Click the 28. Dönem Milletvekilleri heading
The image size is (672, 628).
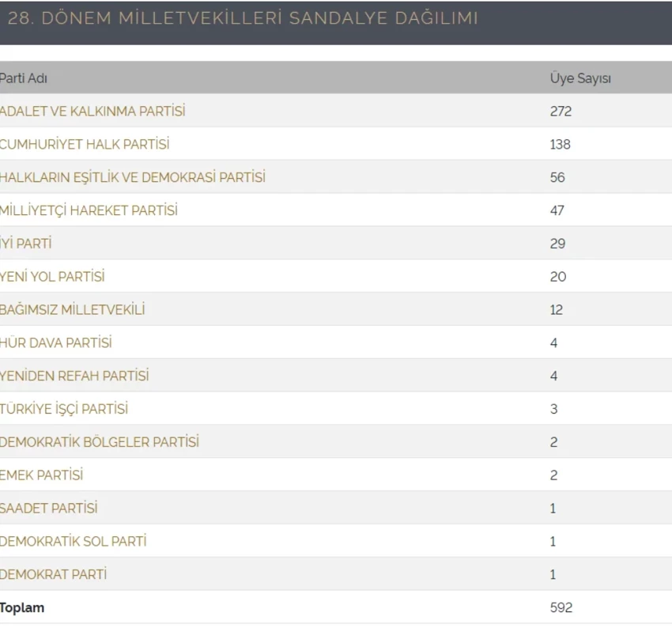click(x=242, y=18)
